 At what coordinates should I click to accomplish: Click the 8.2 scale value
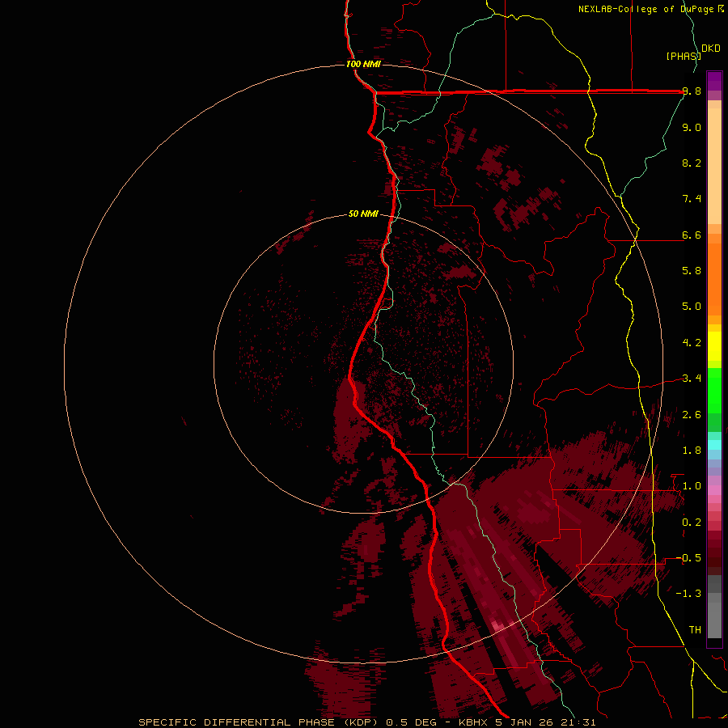(x=692, y=163)
